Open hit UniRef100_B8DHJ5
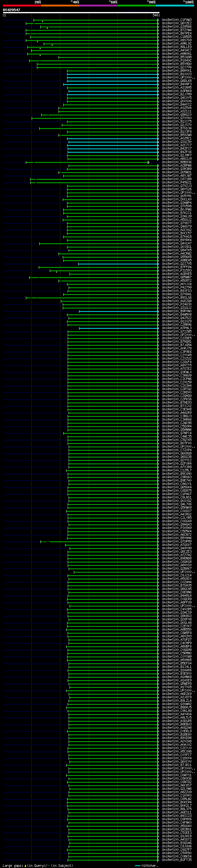The height and width of the screenshot is (868, 197). [x=177, y=707]
